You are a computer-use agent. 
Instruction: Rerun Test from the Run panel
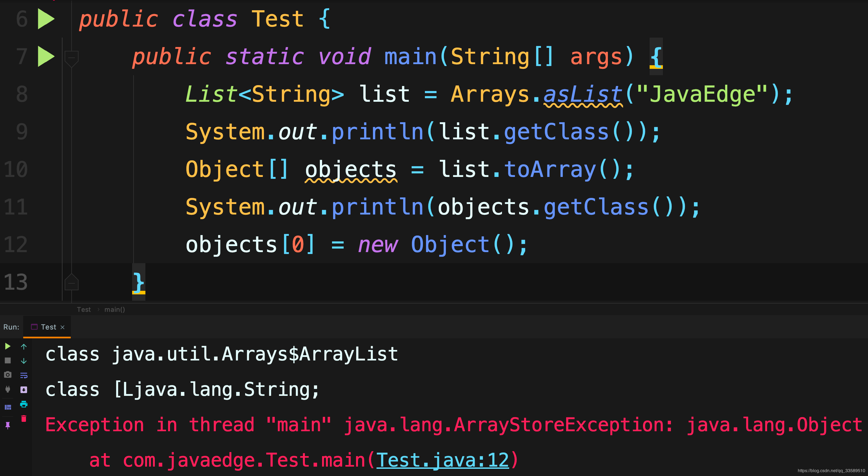point(7,346)
